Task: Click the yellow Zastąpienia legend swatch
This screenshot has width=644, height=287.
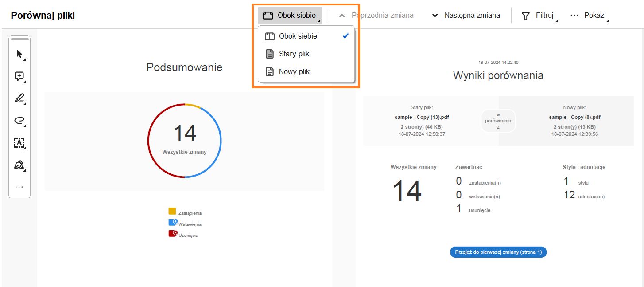Action: 172,211
